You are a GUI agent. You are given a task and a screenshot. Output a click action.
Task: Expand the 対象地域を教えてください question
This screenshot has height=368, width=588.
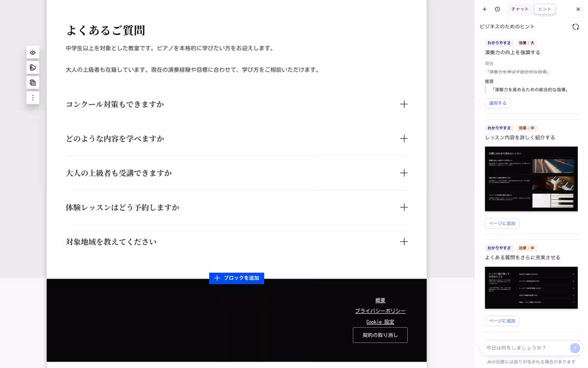[237, 241]
